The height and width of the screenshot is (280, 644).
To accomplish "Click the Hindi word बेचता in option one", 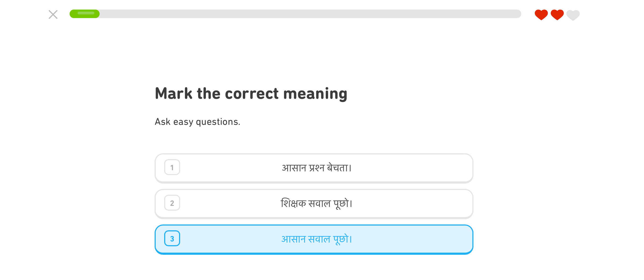I will (x=337, y=168).
